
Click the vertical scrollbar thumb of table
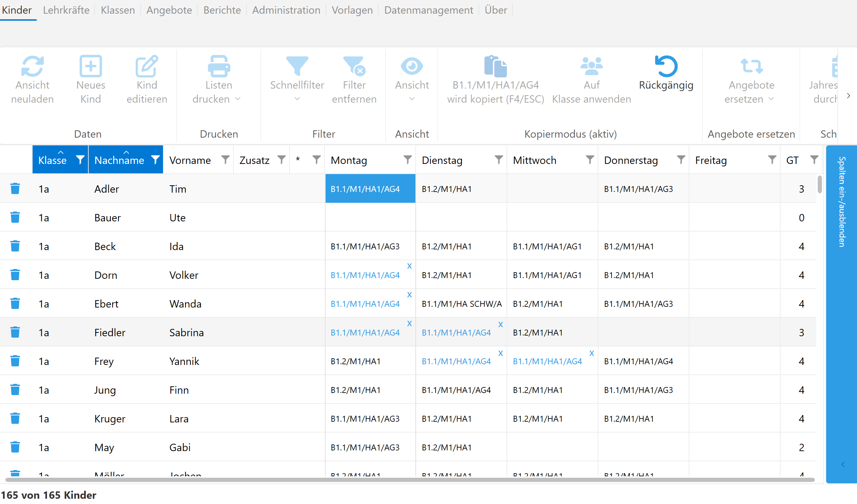point(819,184)
